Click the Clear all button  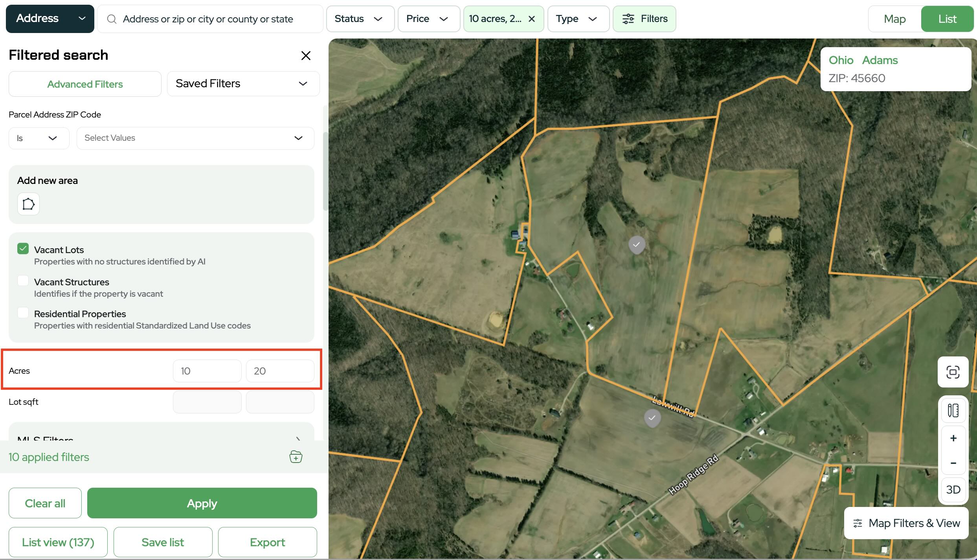(45, 503)
